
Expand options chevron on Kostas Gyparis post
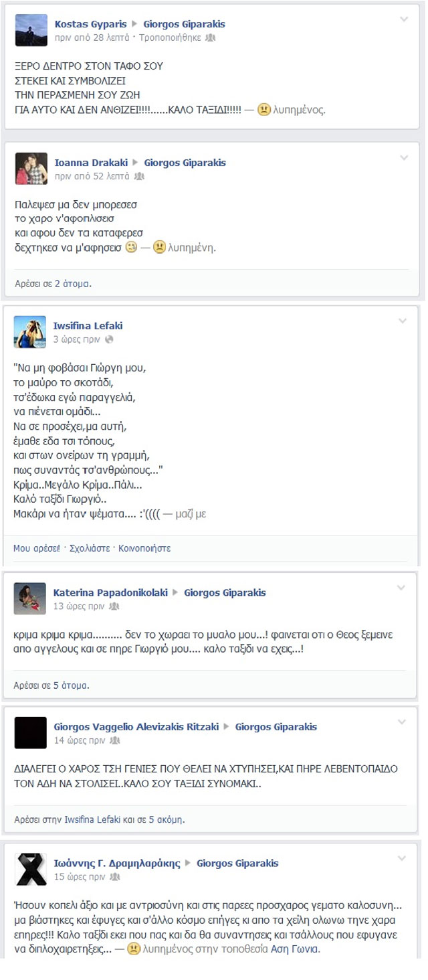(x=403, y=19)
